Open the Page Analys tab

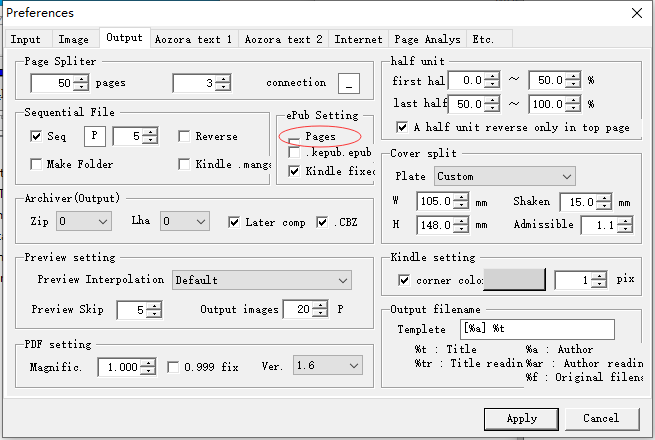[427, 39]
